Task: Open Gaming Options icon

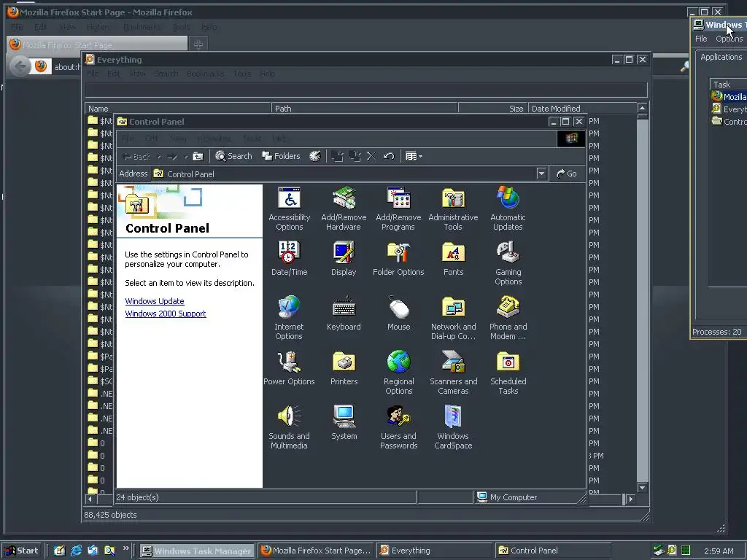Action: click(508, 263)
